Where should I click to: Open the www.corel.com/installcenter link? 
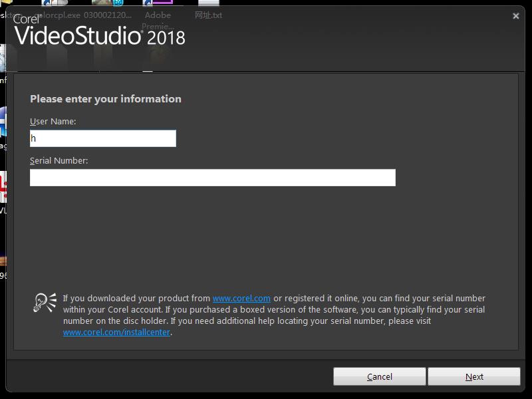click(x=116, y=332)
